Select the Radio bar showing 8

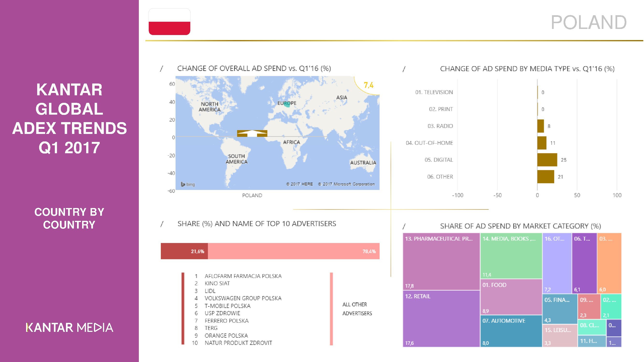pos(541,126)
